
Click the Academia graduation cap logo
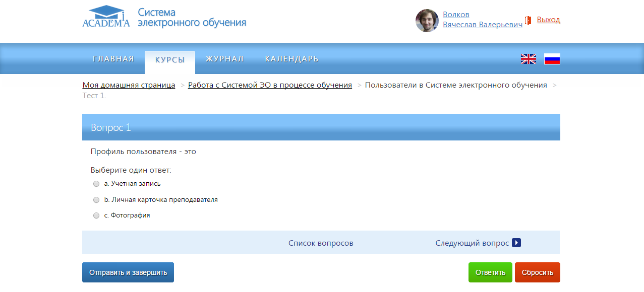[106, 16]
